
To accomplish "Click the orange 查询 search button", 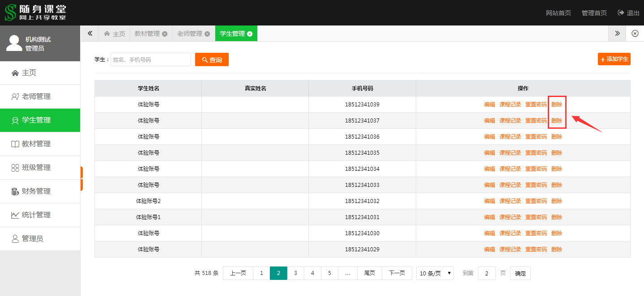I will click(212, 59).
